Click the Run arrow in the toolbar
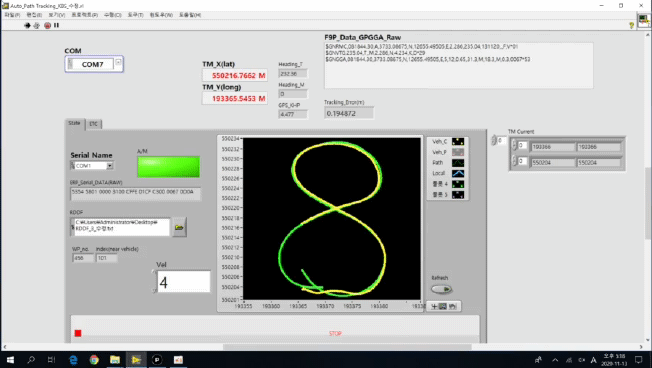652x368 pixels. [x=27, y=25]
